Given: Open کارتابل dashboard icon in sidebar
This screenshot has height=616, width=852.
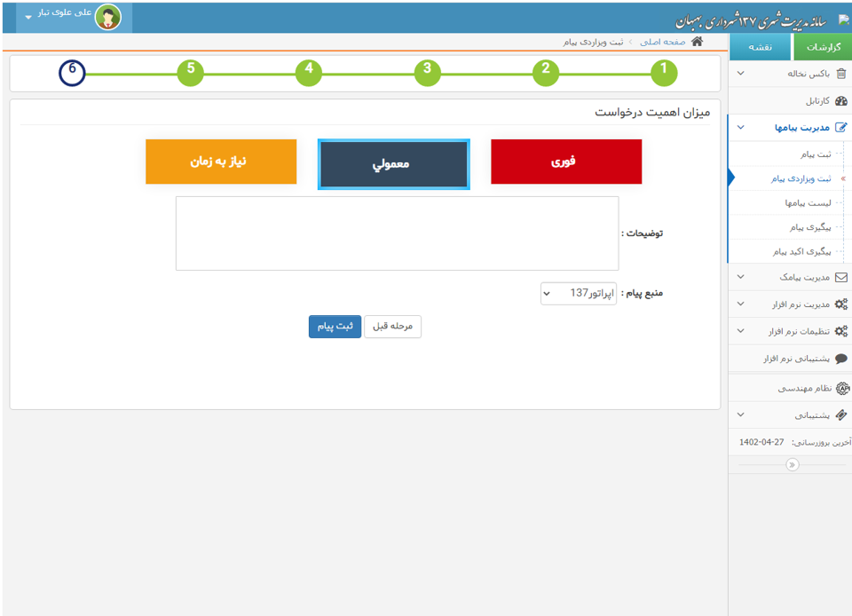Looking at the screenshot, I should [841, 101].
